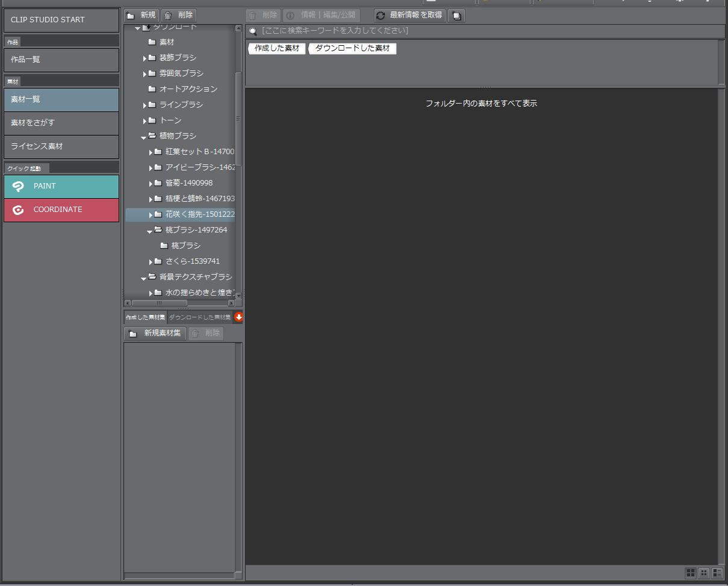Switch to large thumbnail view
Viewport: 728px width, 586px height.
point(691,573)
